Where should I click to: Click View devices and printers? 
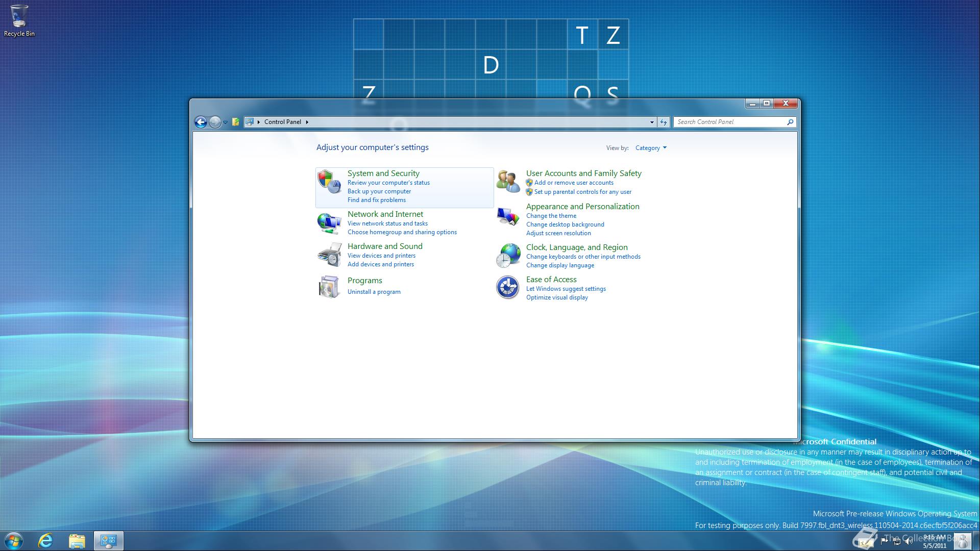coord(381,256)
